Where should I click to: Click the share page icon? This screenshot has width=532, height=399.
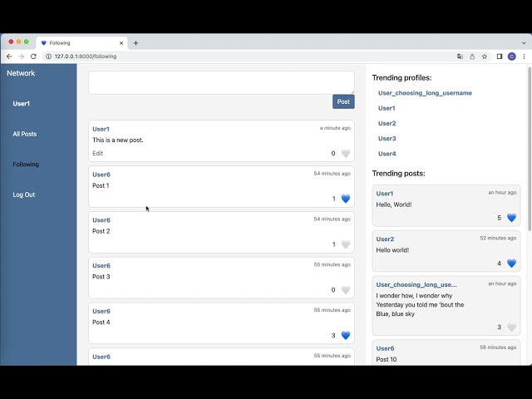pyautogui.click(x=472, y=57)
